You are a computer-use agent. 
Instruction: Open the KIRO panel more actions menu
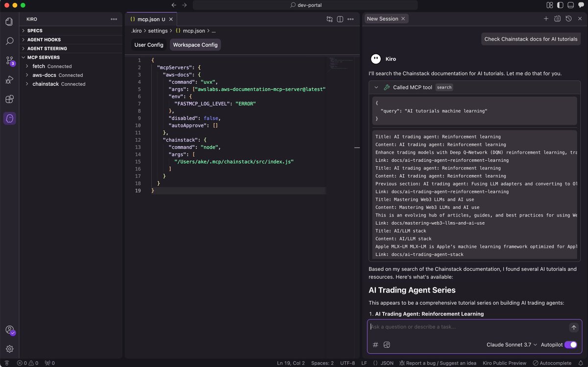pyautogui.click(x=114, y=19)
